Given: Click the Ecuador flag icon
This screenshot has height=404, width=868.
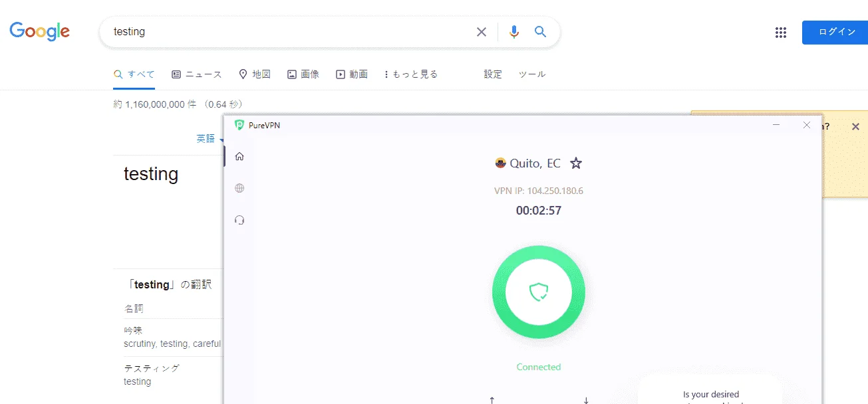Looking at the screenshot, I should point(501,163).
